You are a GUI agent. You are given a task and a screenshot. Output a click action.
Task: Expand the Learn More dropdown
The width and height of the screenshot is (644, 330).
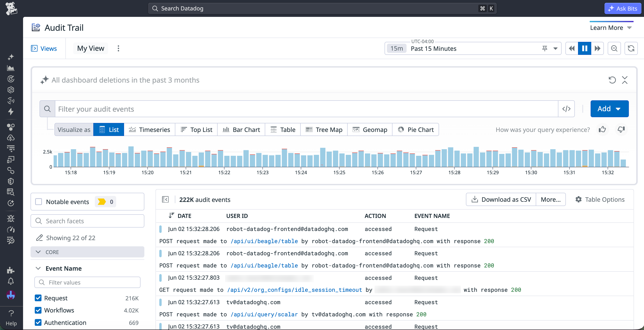(611, 28)
